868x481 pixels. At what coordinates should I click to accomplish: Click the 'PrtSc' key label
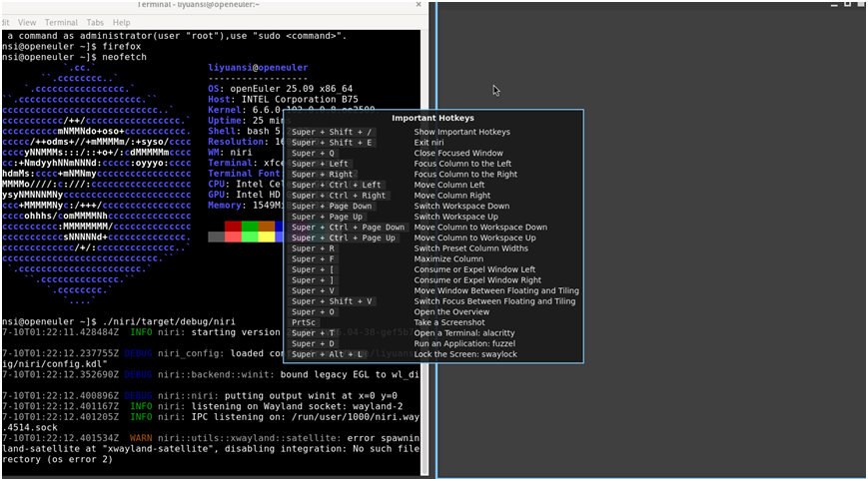[304, 322]
